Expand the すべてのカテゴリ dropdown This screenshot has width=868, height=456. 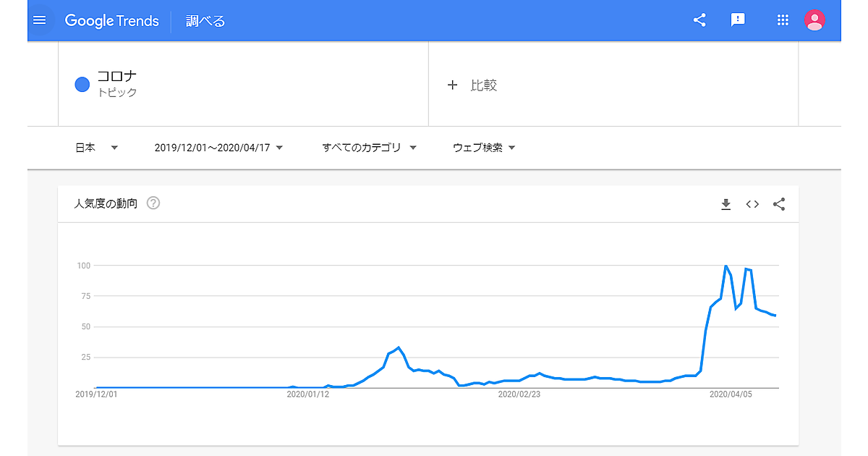(x=369, y=148)
